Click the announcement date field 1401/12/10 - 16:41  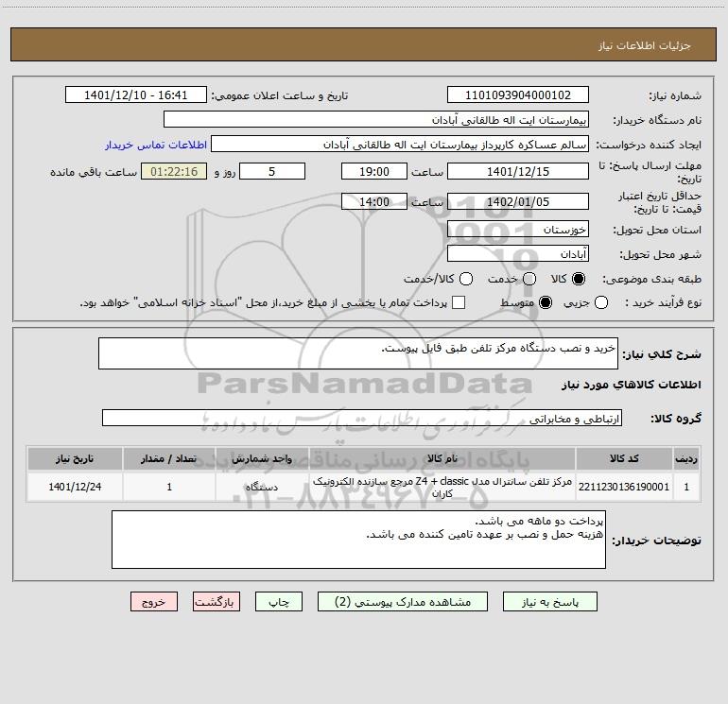[x=135, y=95]
